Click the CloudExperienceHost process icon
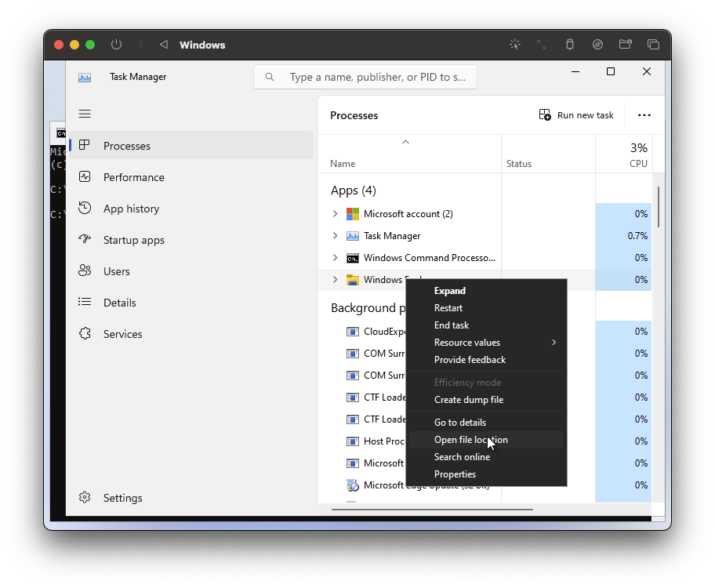 (353, 332)
